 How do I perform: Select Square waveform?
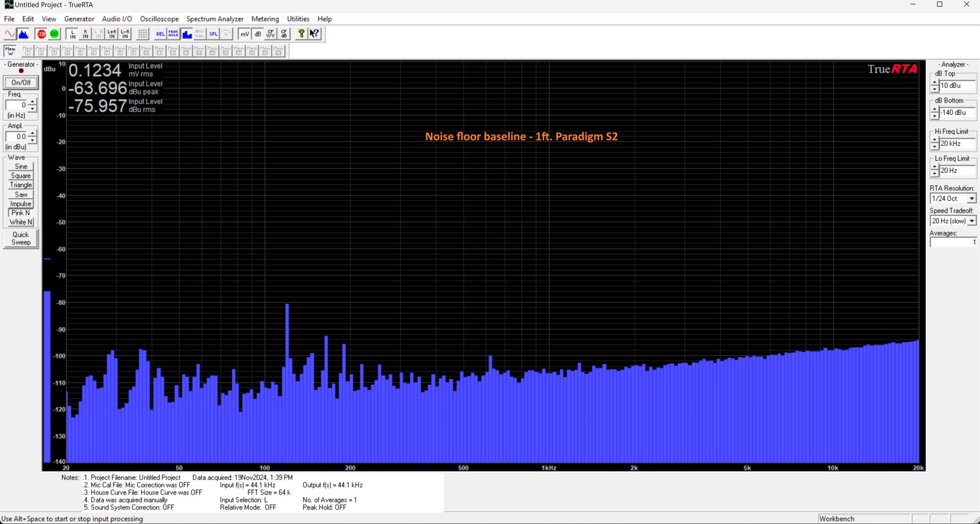(x=21, y=175)
